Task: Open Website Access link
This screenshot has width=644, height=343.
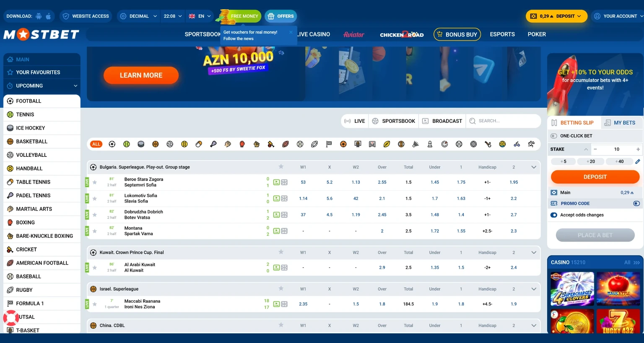Action: (x=86, y=16)
